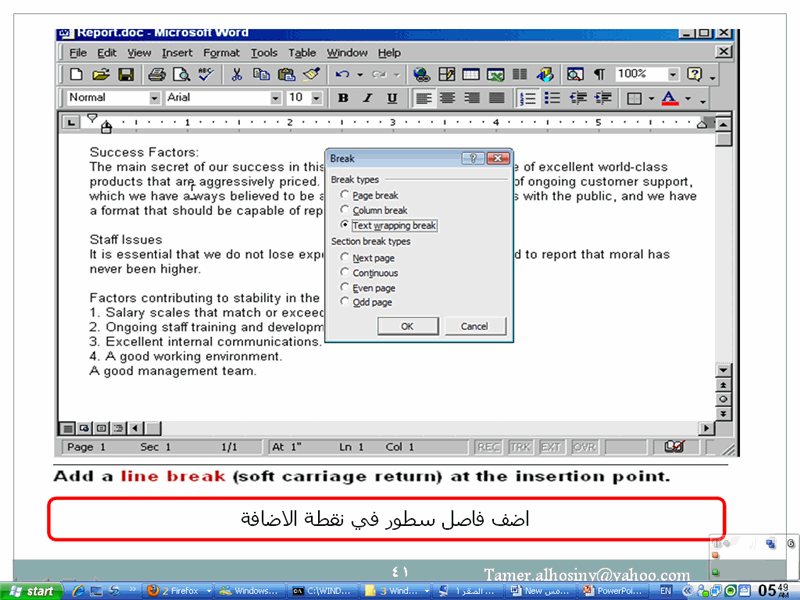The image size is (800, 600).
Task: Click the Save icon in the toolbar
Action: [x=126, y=75]
